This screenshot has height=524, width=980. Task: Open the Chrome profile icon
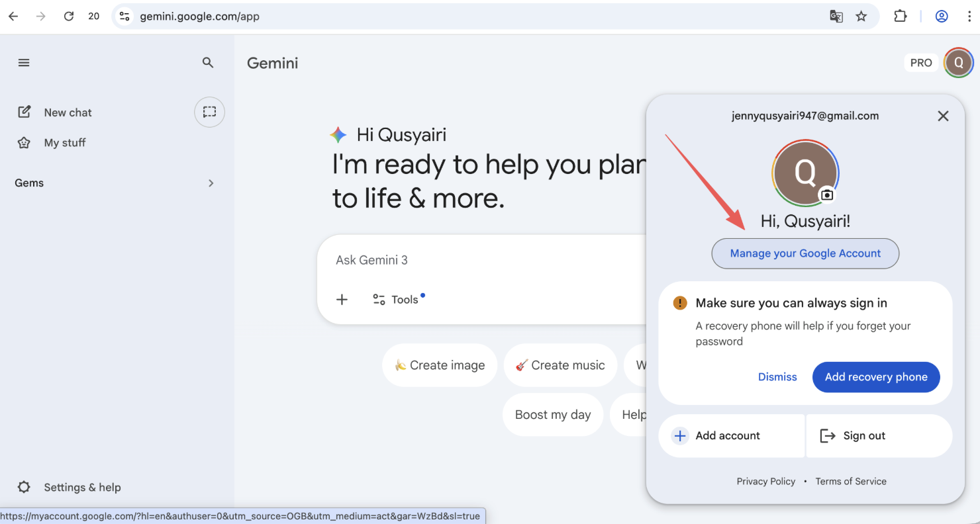click(942, 17)
